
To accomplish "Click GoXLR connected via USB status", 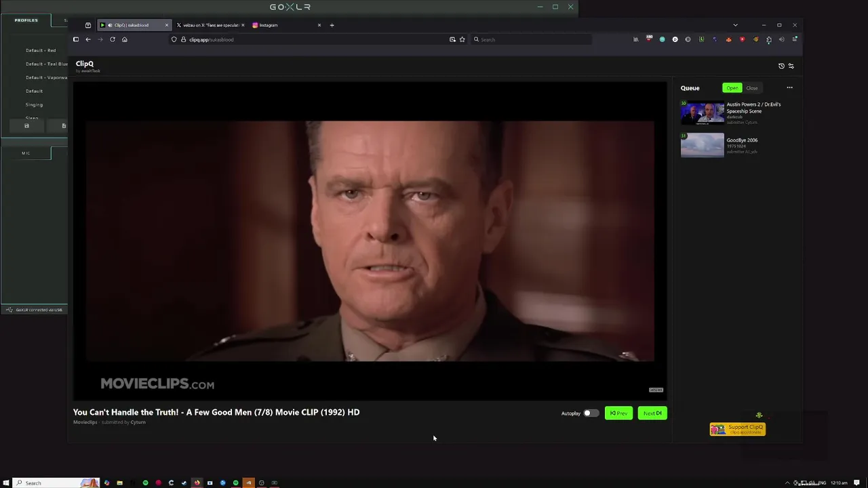I will pyautogui.click(x=34, y=310).
